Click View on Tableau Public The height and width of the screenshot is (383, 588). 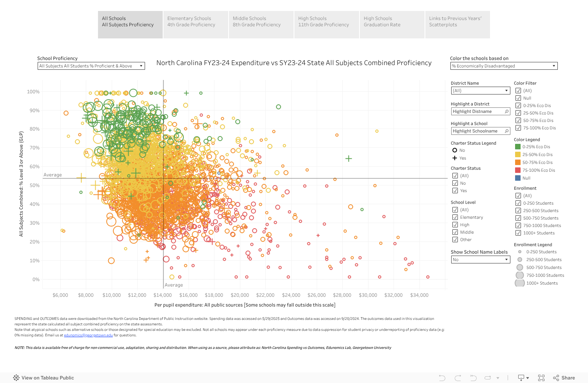(x=44, y=378)
